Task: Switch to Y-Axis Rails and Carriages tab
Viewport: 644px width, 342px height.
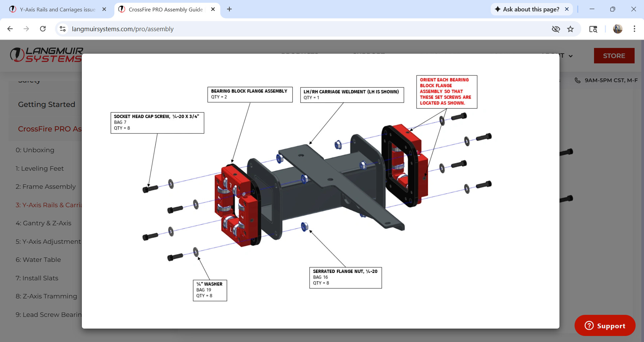Action: 57,9
